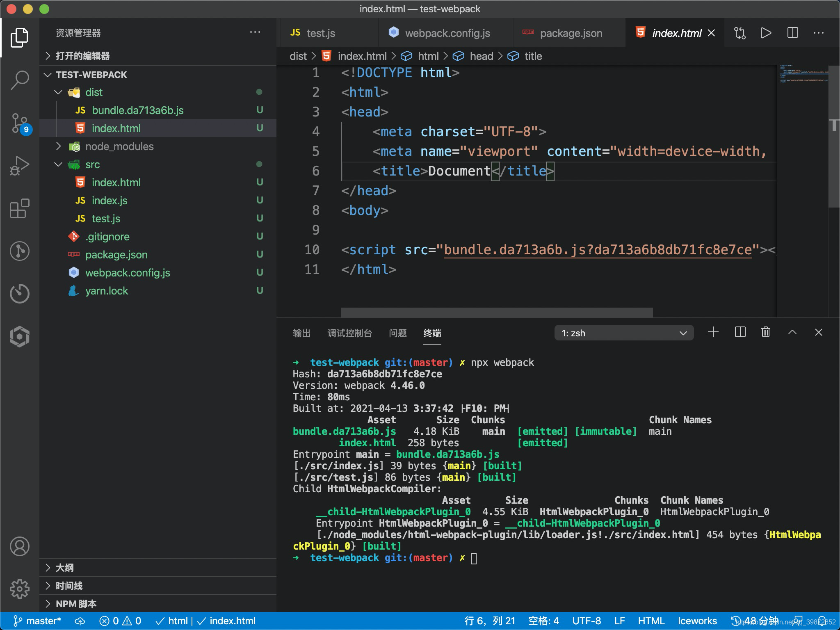Select the 终端 panel tab
This screenshot has height=630, width=840.
coord(432,333)
